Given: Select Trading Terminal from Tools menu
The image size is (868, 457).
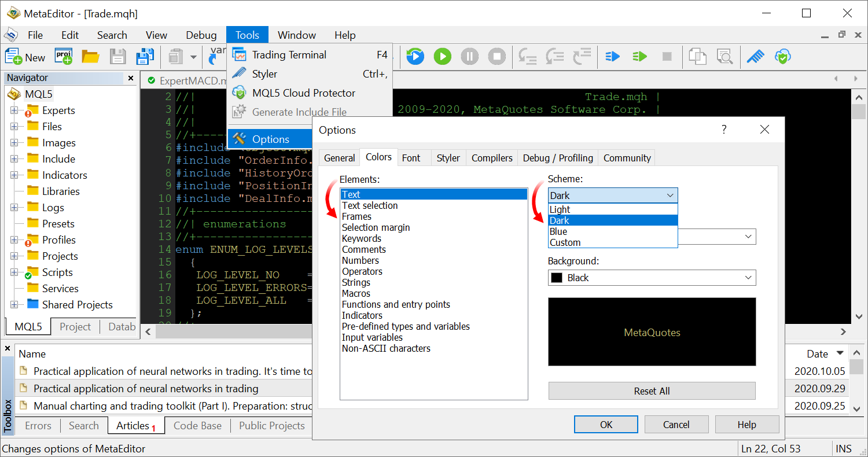Looking at the screenshot, I should pos(310,55).
